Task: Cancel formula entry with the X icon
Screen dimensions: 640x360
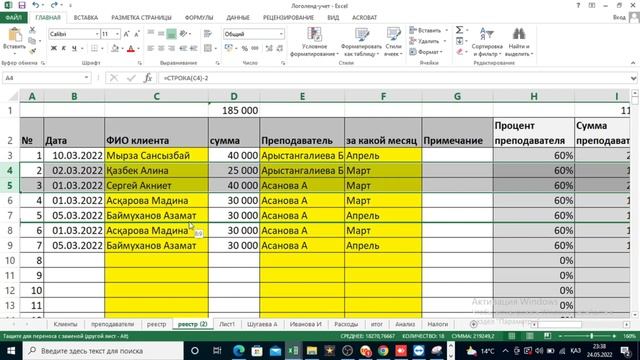Action: pyautogui.click(x=114, y=78)
